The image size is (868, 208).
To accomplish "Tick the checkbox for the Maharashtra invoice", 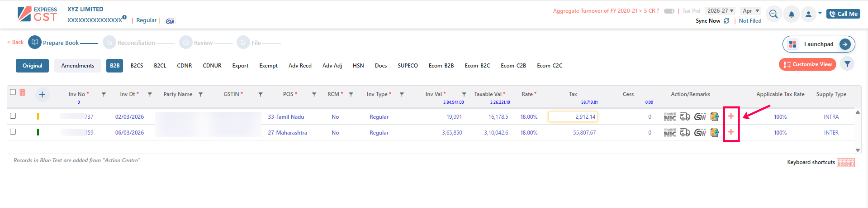I will coord(13,132).
